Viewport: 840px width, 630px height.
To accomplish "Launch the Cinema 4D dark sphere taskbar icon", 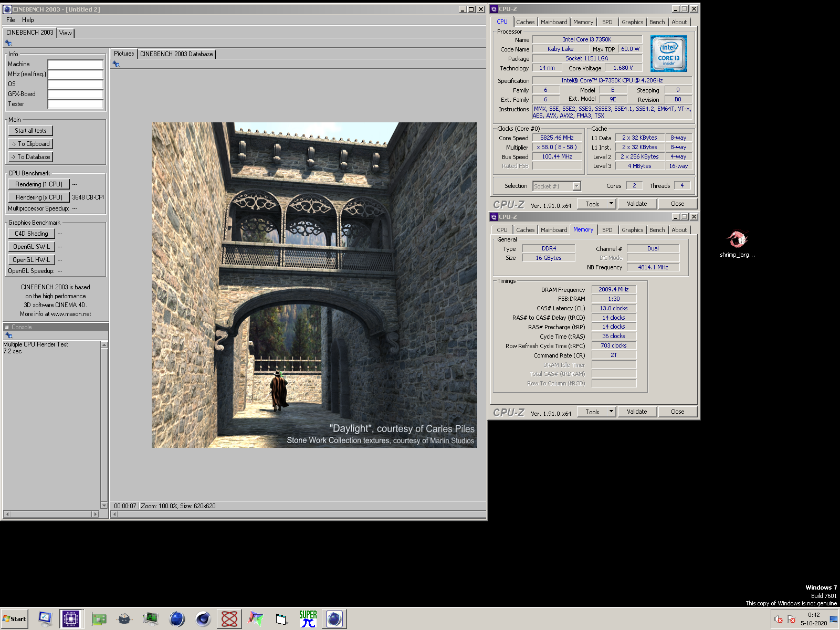I will (x=203, y=619).
